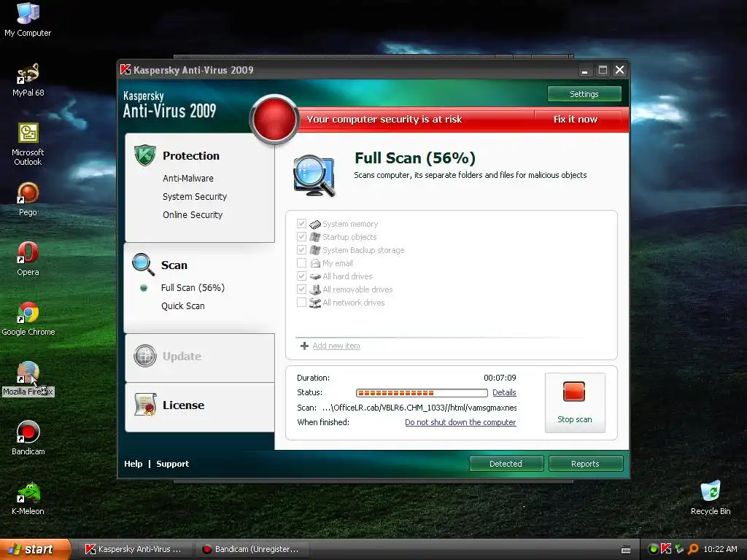Image resolution: width=747 pixels, height=560 pixels.
Task: Click the Fix it now button
Action: (x=576, y=120)
